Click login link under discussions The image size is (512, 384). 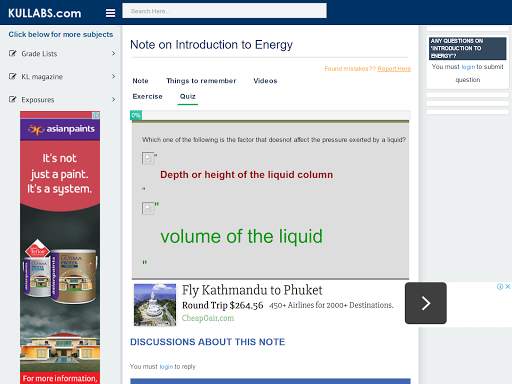(166, 367)
